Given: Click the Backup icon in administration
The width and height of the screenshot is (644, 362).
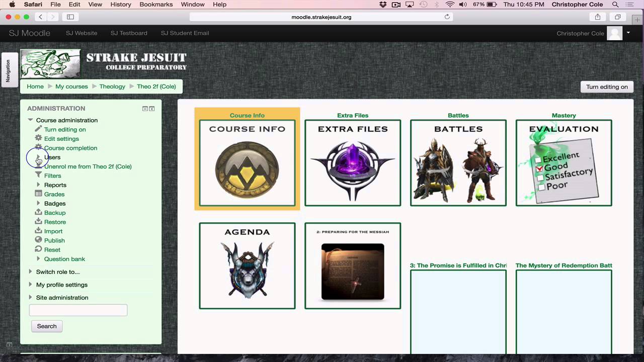Looking at the screenshot, I should coord(38,212).
